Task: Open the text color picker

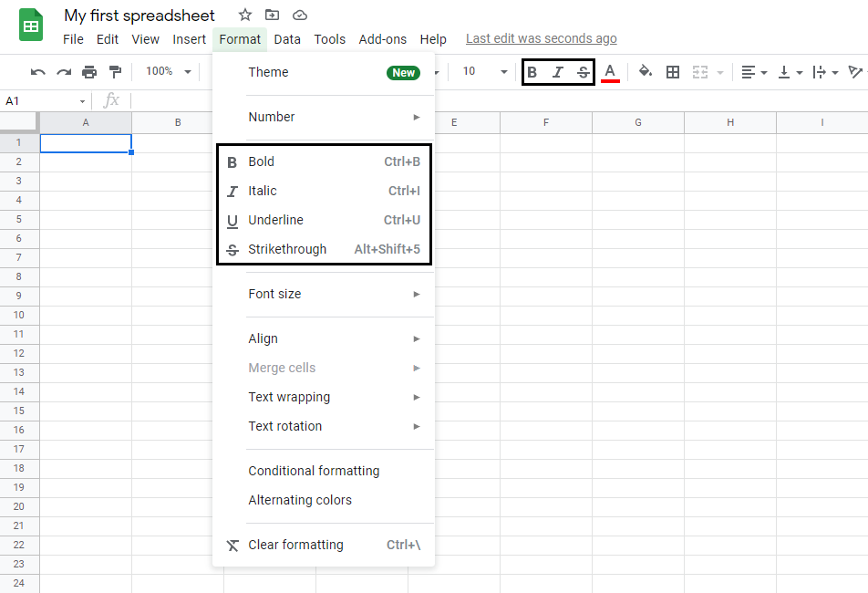Action: [610, 72]
